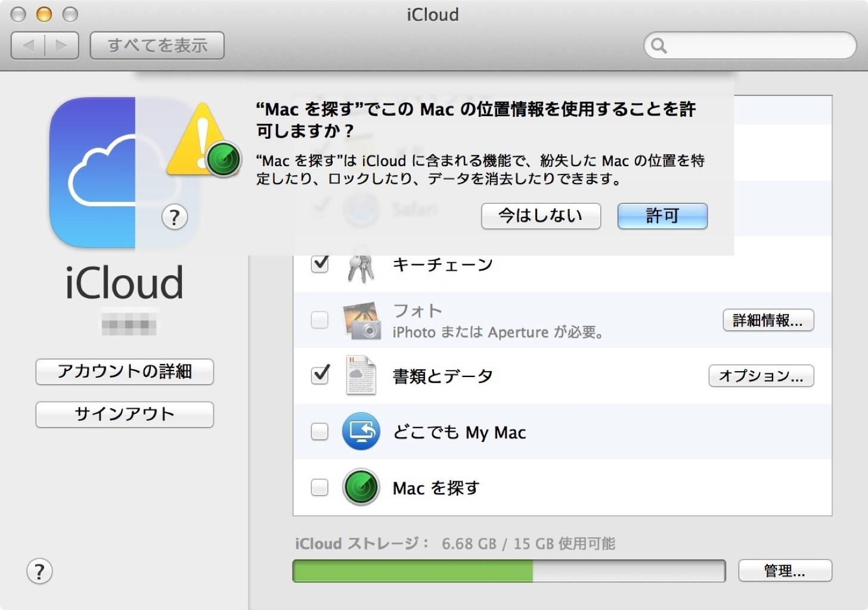
Task: Click the 6.68 GB / 15 GB 使用可能 text
Action: pyautogui.click(x=528, y=543)
